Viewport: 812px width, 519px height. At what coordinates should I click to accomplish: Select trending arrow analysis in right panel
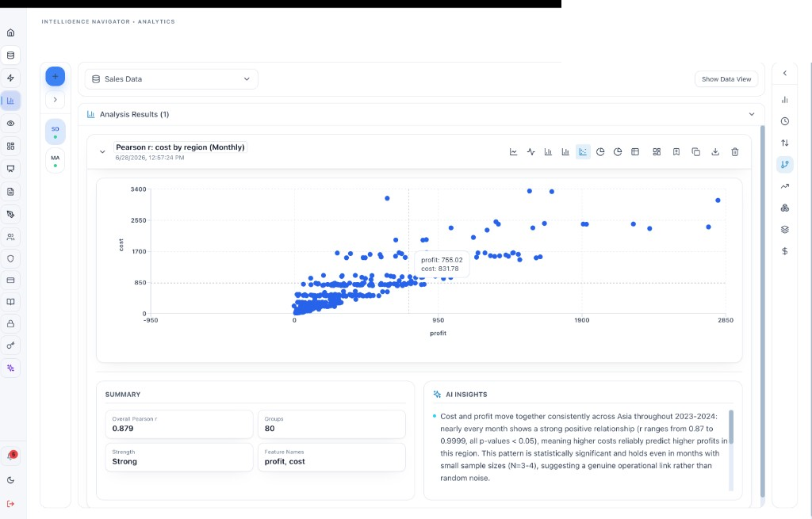click(784, 186)
